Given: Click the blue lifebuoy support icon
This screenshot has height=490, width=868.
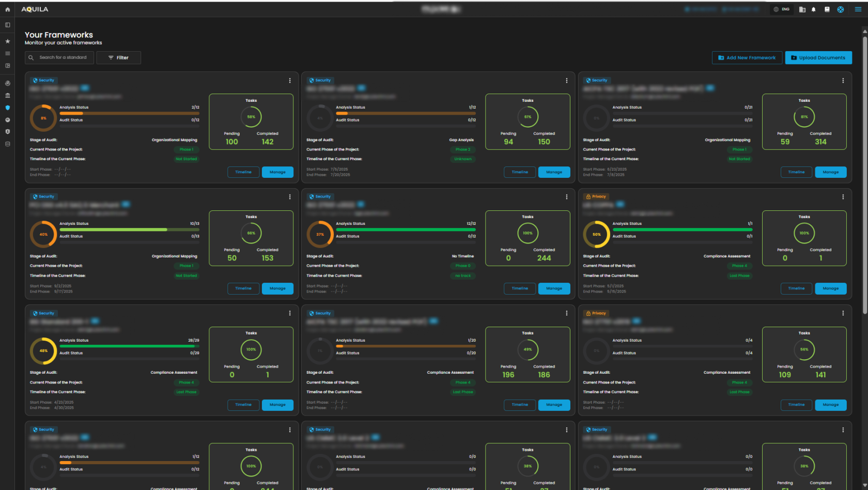Looking at the screenshot, I should 841,9.
